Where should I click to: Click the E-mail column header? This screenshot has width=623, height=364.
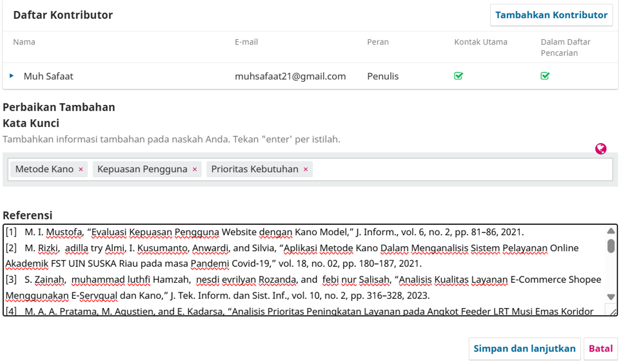[x=246, y=42]
